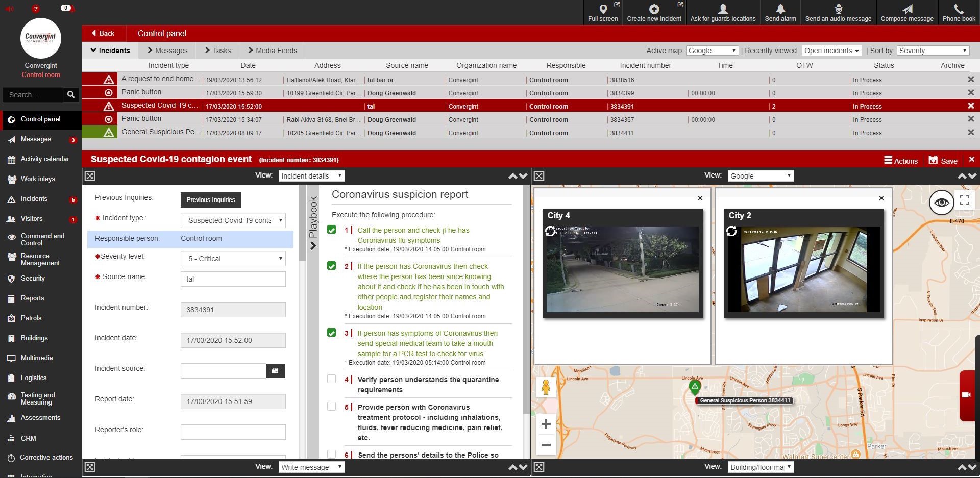The image size is (980, 478).
Task: Click the Street View pegman icon
Action: [x=546, y=387]
